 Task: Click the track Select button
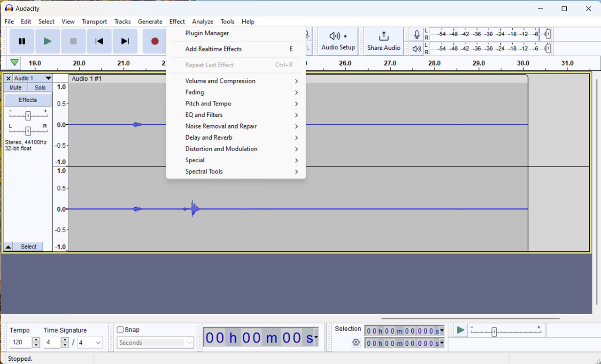[28, 246]
